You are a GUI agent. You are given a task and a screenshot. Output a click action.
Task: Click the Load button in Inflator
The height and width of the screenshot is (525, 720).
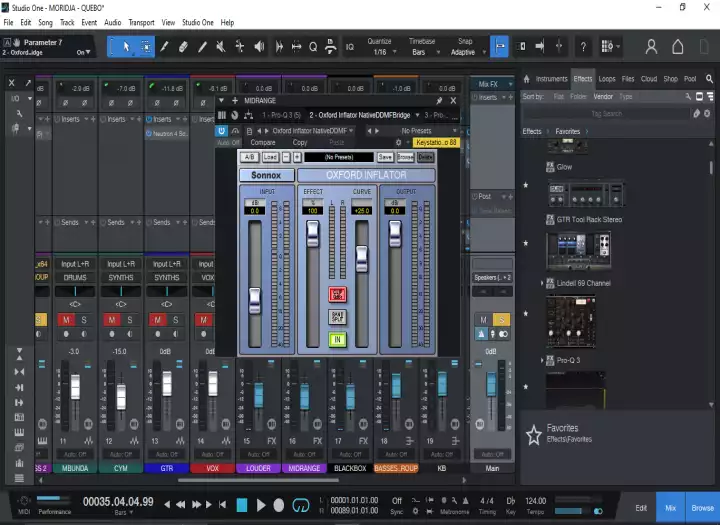coord(270,157)
